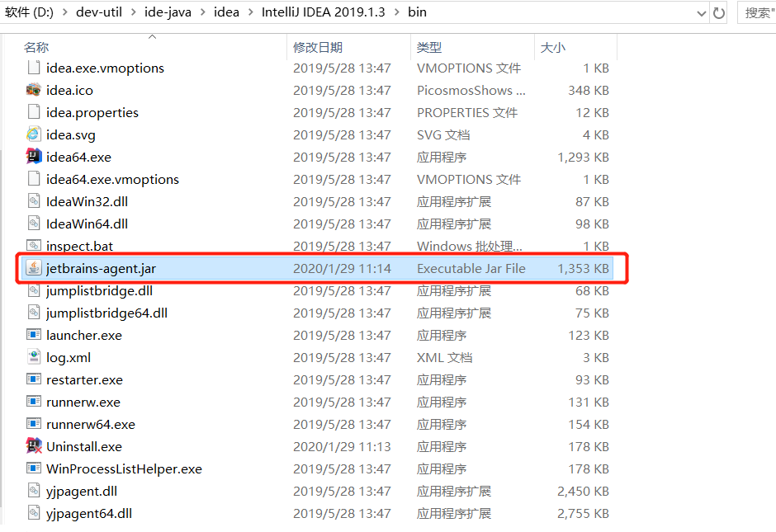The image size is (776, 532).
Task: Click the IdeaWin64.dll file icon
Action: coord(34,224)
